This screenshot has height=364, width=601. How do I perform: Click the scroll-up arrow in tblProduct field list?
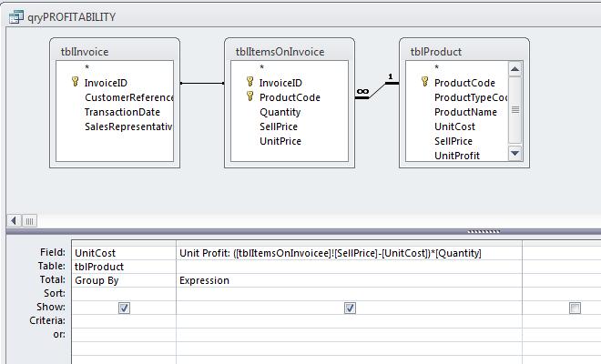coord(515,68)
